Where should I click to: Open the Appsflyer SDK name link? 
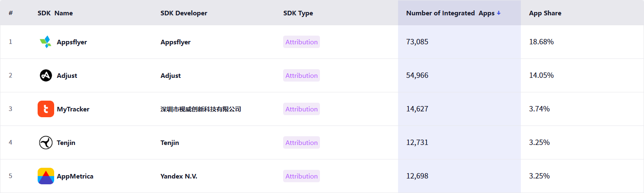point(72,42)
